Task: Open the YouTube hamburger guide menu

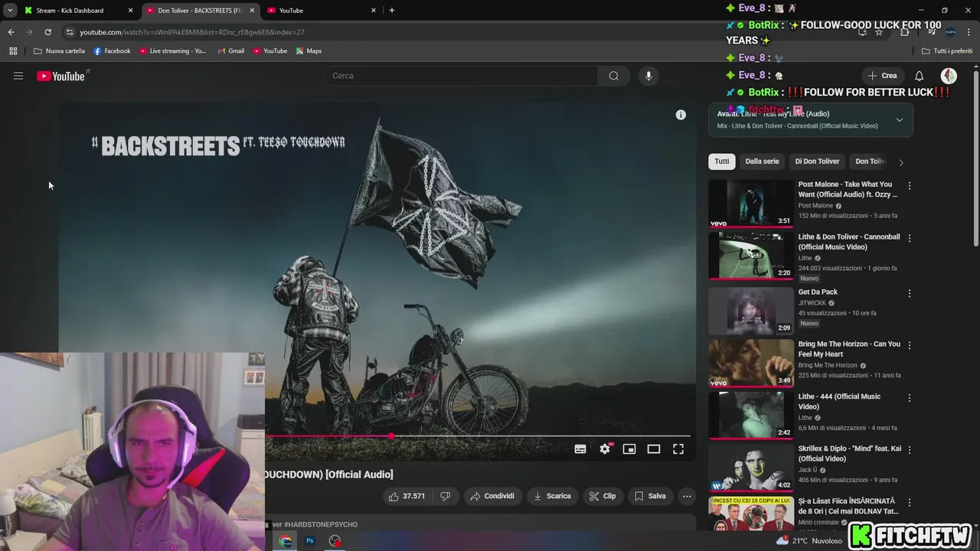Action: (x=18, y=76)
